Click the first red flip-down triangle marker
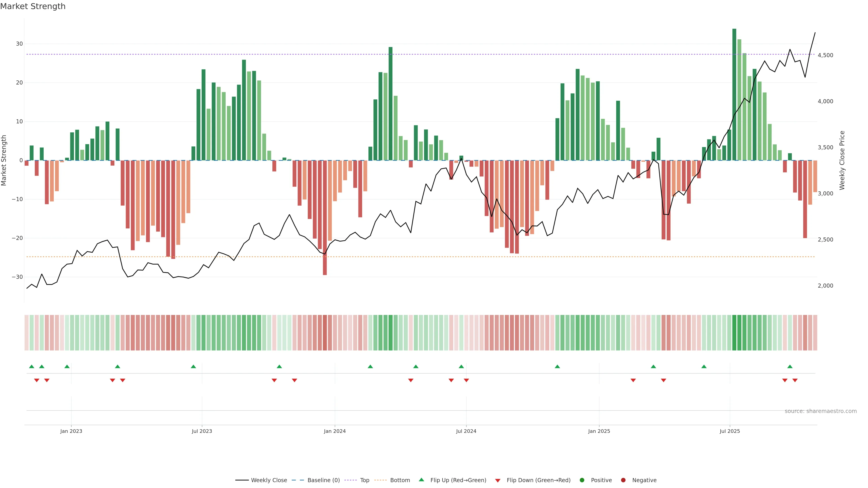The height and width of the screenshot is (488, 868). (x=37, y=380)
